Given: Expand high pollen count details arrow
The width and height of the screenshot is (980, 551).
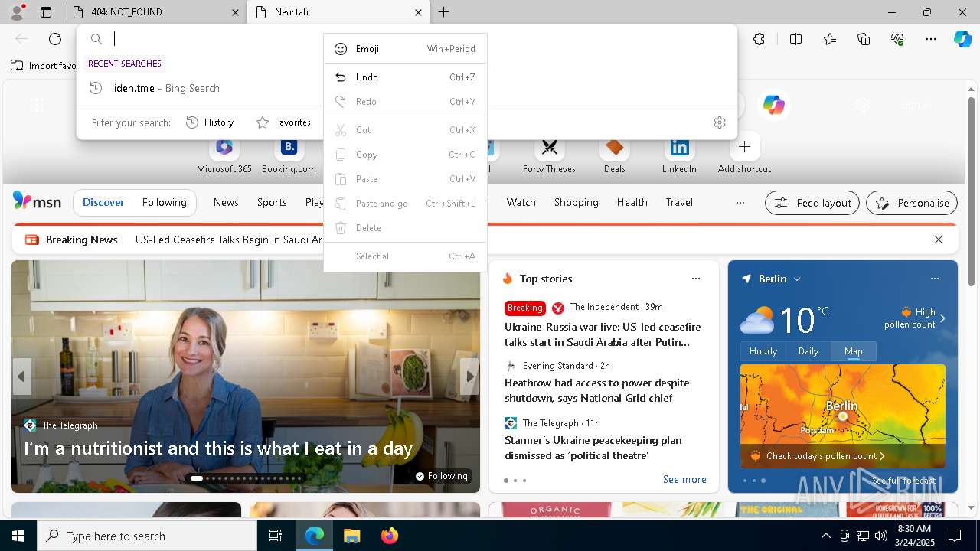Looking at the screenshot, I should point(942,318).
